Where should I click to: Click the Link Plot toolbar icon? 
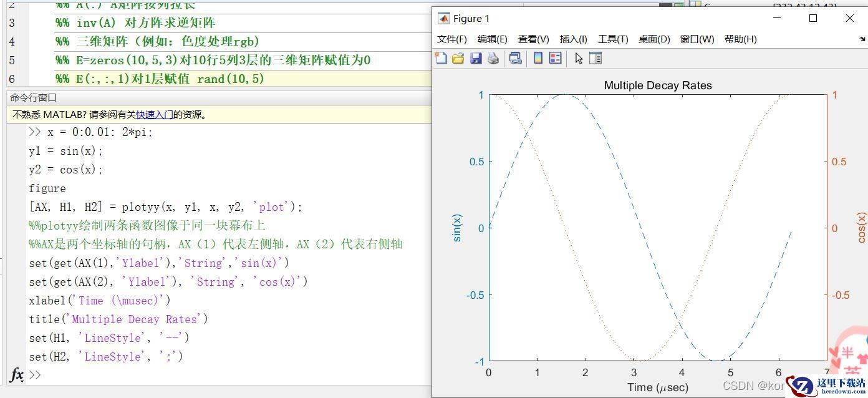point(515,59)
